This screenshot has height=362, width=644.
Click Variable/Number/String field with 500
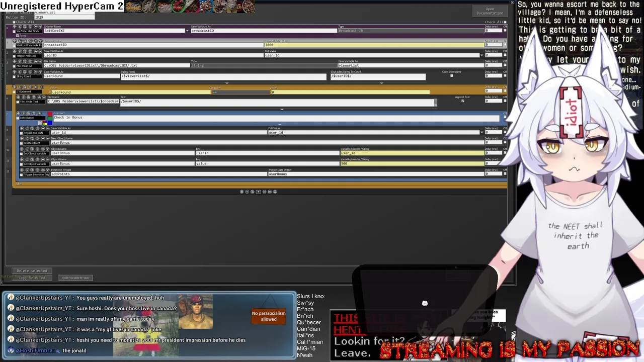coord(412,163)
